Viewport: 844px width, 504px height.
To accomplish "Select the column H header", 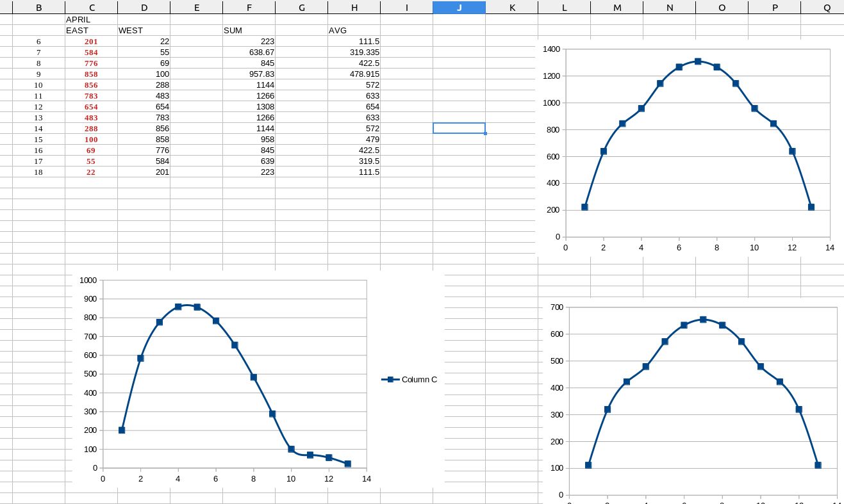I will point(354,8).
